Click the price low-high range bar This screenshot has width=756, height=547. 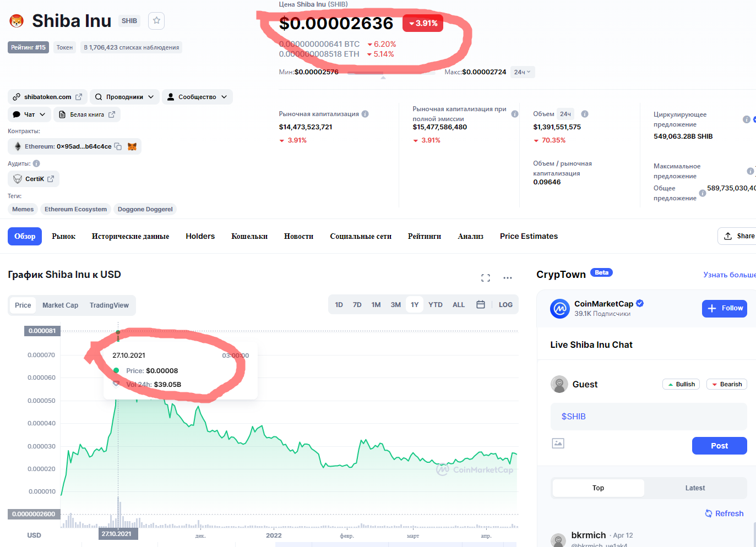click(391, 72)
